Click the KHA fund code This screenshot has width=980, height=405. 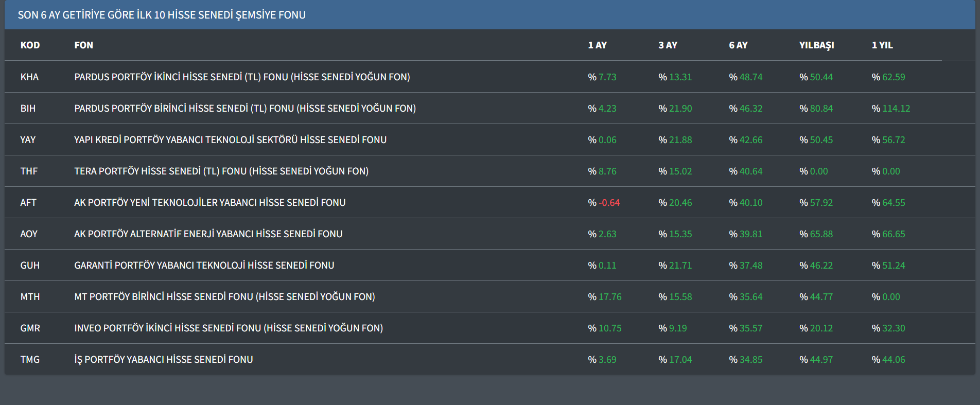click(x=29, y=77)
